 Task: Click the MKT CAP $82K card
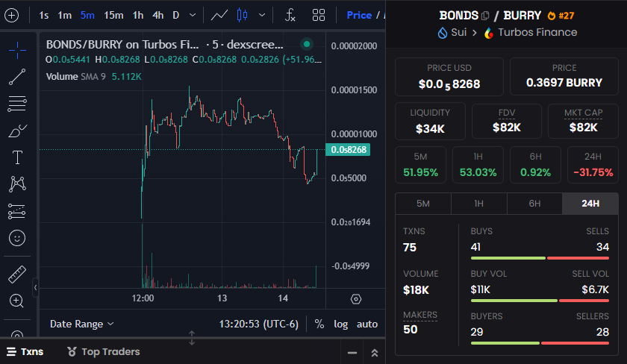click(x=584, y=121)
